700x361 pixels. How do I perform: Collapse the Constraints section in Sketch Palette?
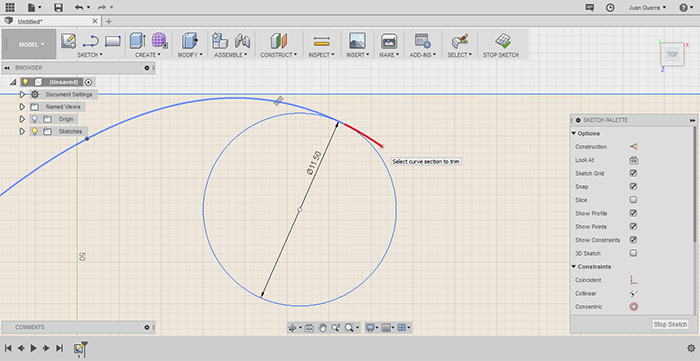coord(574,266)
